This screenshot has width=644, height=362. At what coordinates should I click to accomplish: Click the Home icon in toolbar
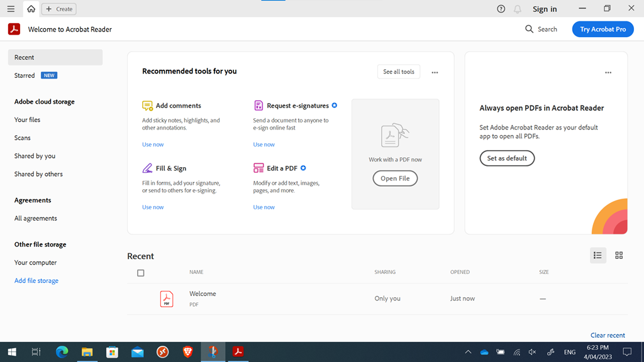tap(31, 9)
